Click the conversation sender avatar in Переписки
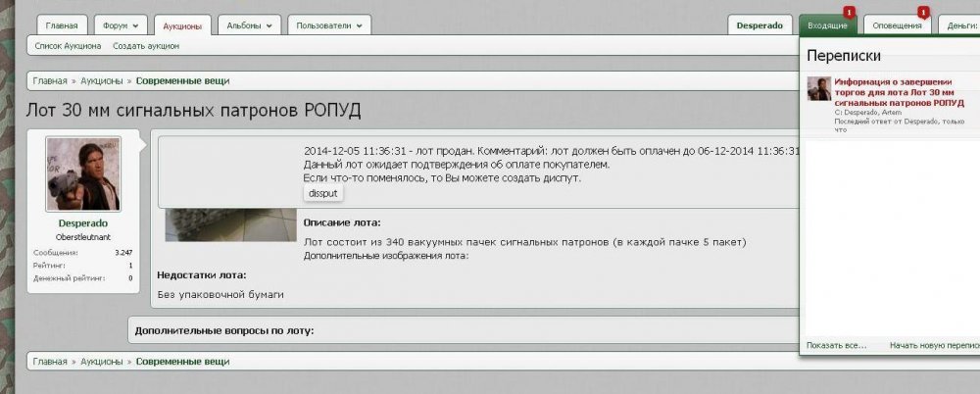This screenshot has width=980, height=394. coord(818,89)
